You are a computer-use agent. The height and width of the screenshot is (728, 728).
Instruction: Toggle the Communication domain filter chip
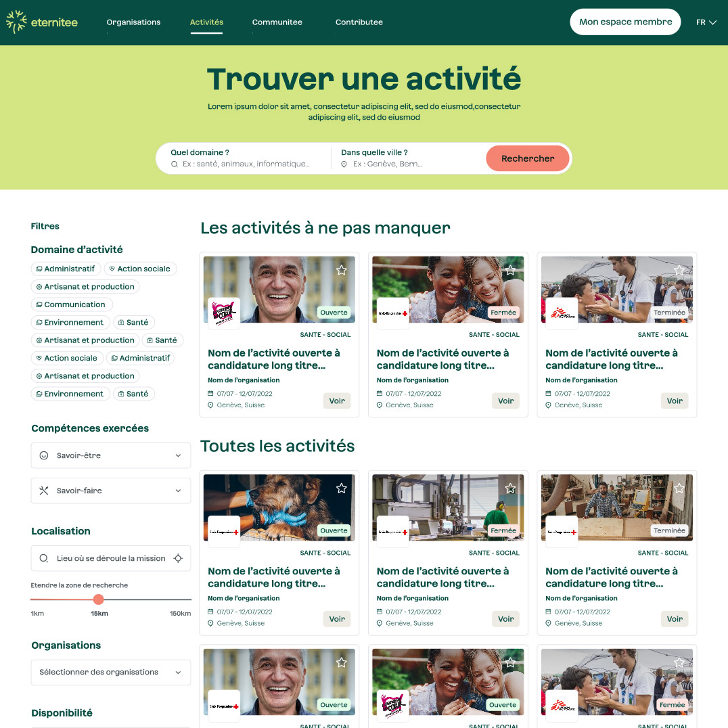[72, 304]
